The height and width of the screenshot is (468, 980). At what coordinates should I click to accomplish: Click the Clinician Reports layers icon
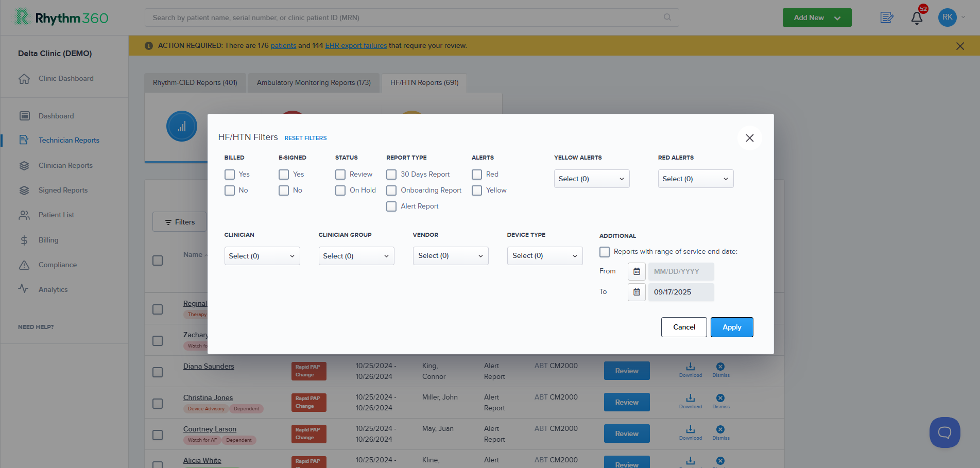click(x=24, y=165)
